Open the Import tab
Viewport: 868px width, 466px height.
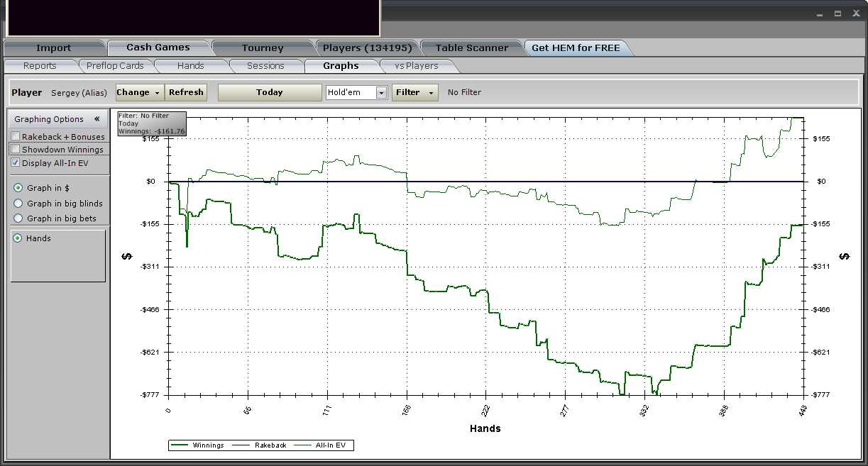pos(53,48)
